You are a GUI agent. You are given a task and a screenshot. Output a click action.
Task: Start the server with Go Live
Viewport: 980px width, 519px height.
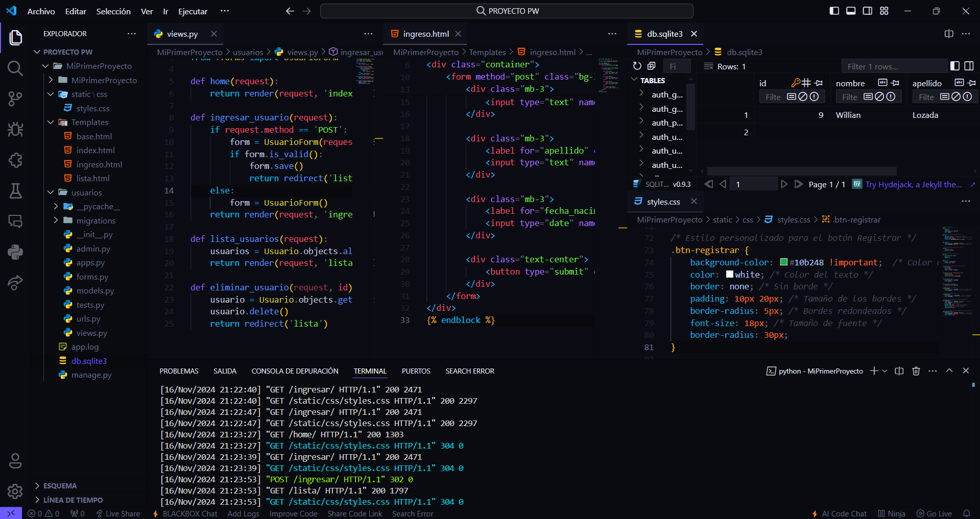tap(939, 513)
